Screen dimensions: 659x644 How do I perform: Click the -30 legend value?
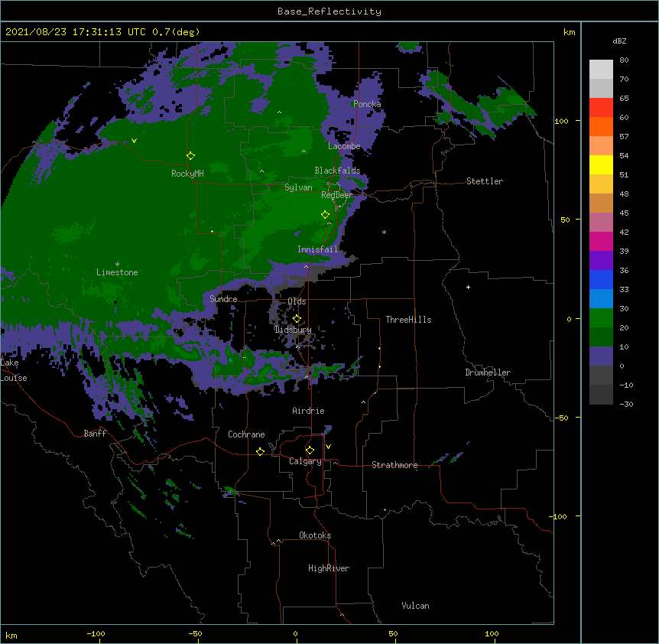[626, 404]
